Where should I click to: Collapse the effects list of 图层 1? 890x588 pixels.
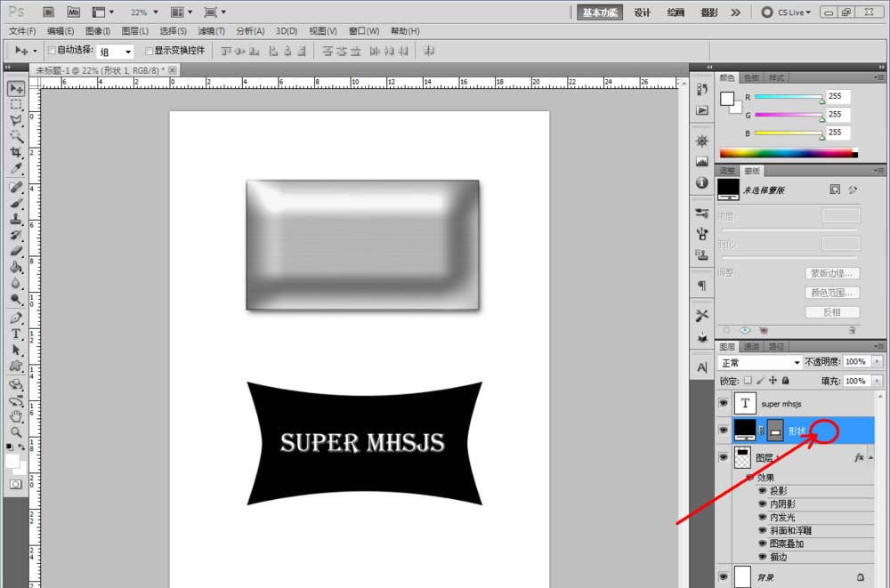(x=870, y=457)
